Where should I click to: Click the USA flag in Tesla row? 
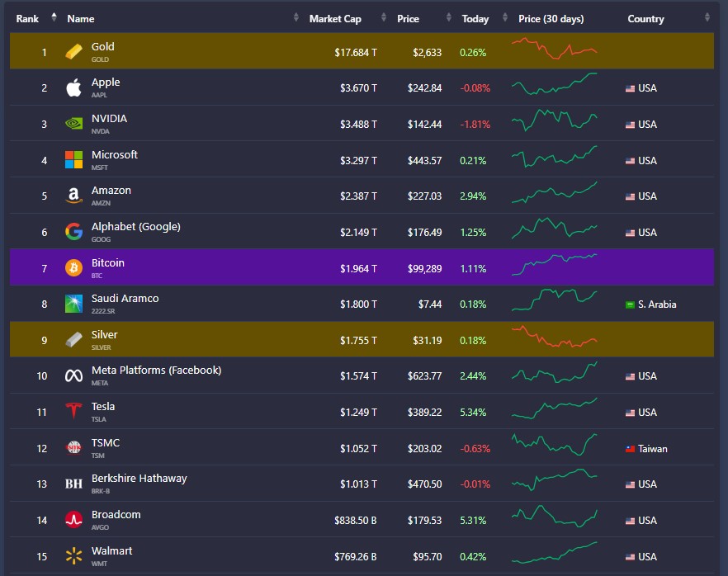(630, 413)
